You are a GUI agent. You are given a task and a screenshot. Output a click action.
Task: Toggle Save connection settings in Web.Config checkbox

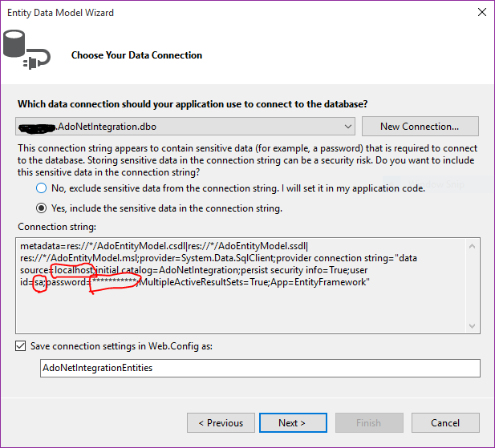pyautogui.click(x=20, y=346)
